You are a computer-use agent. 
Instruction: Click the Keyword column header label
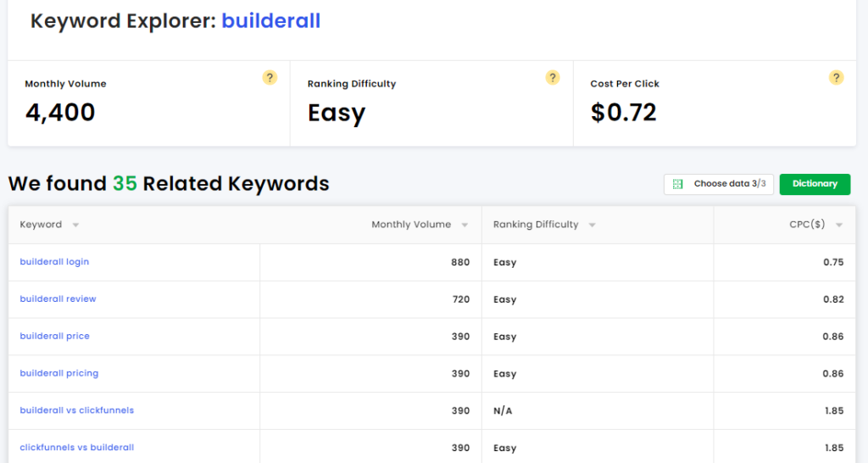tap(41, 225)
